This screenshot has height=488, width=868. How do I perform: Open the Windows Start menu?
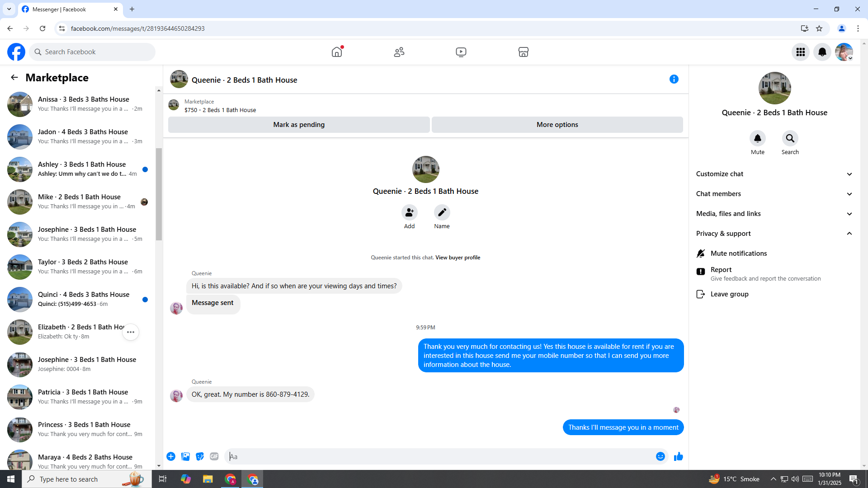click(11, 479)
